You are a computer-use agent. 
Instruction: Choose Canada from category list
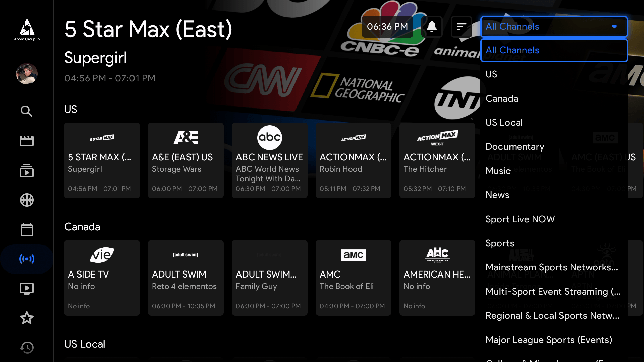tap(554, 99)
